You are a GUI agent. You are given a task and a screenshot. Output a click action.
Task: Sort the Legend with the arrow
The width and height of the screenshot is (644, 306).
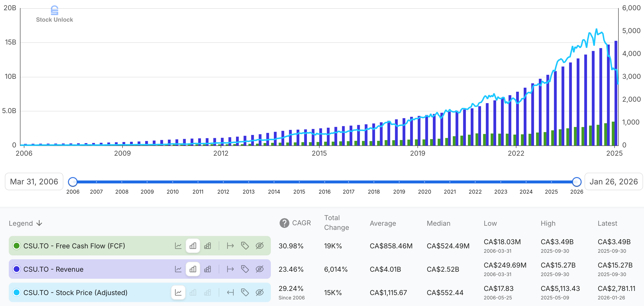click(x=39, y=223)
